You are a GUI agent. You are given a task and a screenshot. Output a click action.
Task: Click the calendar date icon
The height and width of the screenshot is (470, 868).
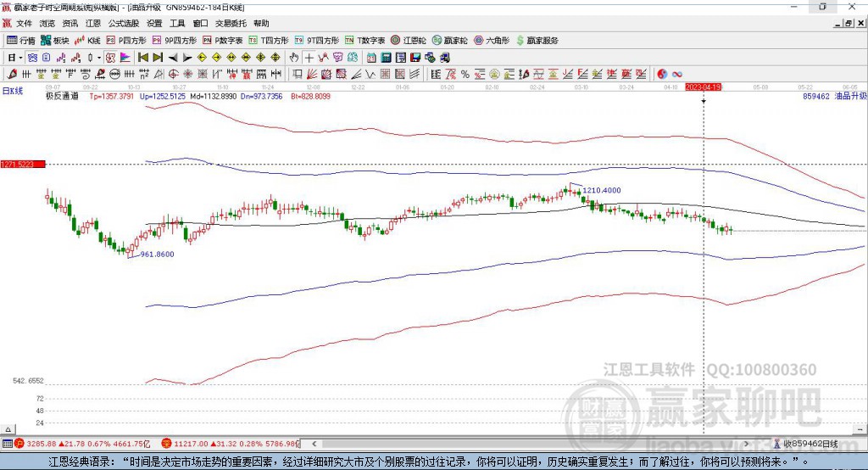click(371, 58)
